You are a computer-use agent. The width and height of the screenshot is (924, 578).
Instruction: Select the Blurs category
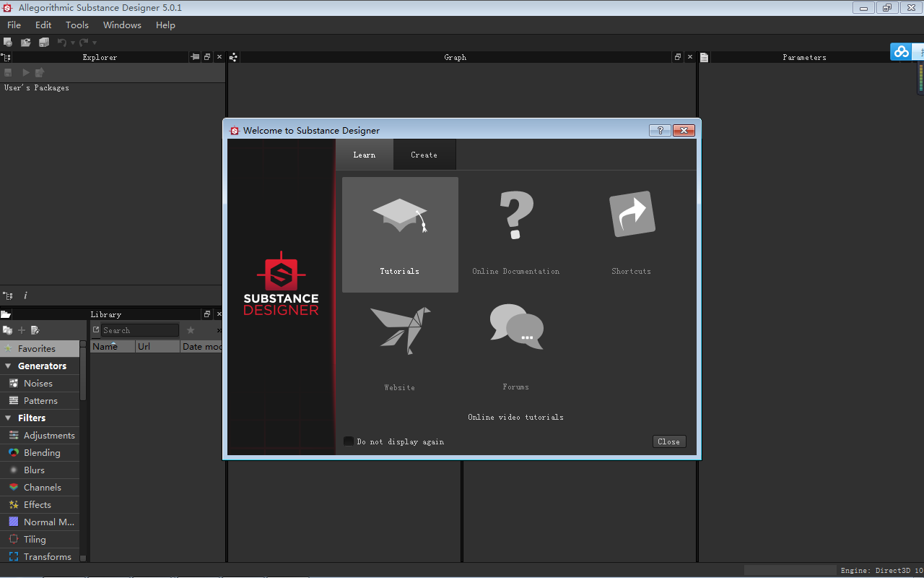coord(39,470)
